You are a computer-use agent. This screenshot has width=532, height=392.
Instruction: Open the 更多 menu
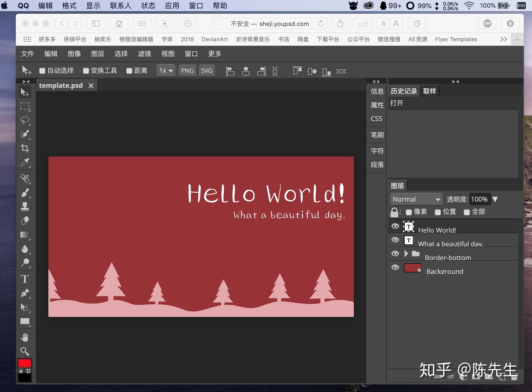click(215, 53)
